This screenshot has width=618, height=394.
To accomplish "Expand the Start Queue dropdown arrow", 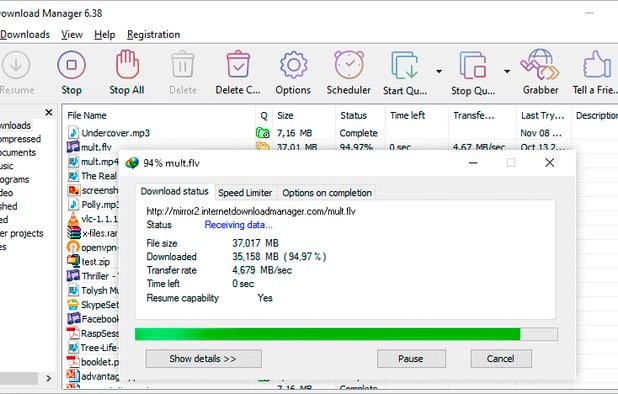I will coord(439,71).
